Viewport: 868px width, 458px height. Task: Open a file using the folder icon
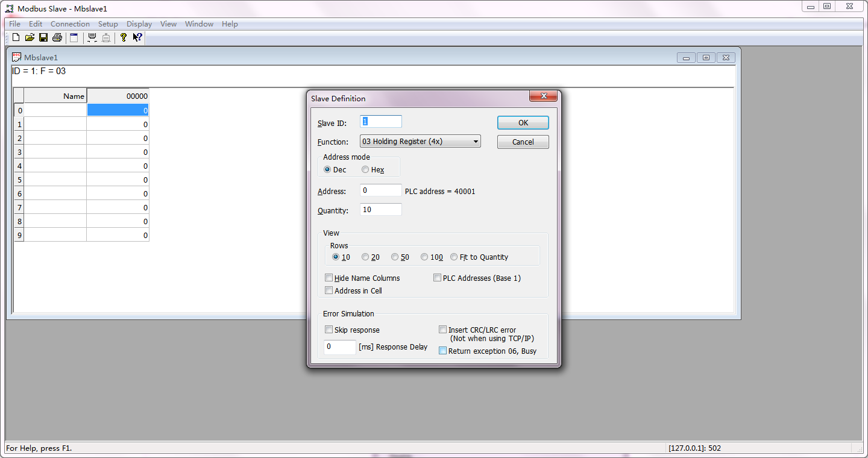point(30,37)
